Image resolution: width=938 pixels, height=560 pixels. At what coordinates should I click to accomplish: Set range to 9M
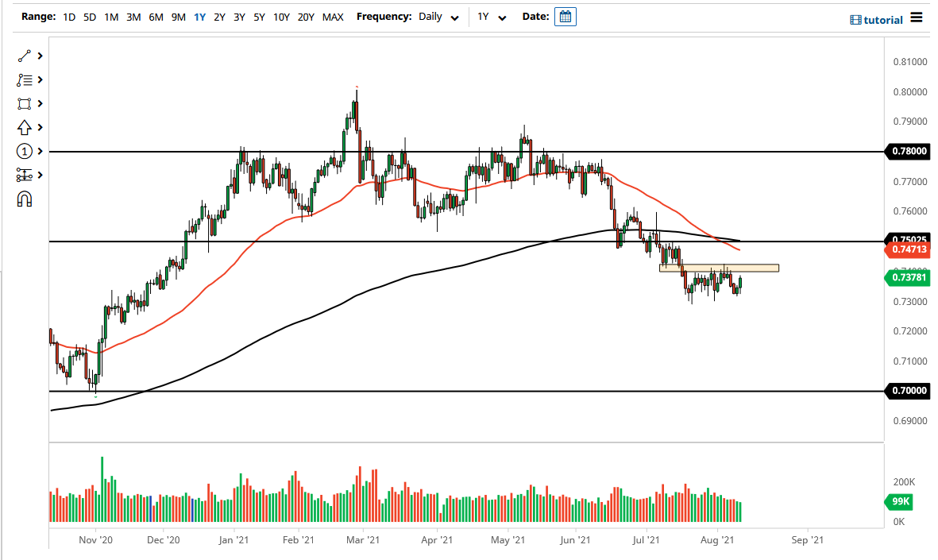coord(178,17)
